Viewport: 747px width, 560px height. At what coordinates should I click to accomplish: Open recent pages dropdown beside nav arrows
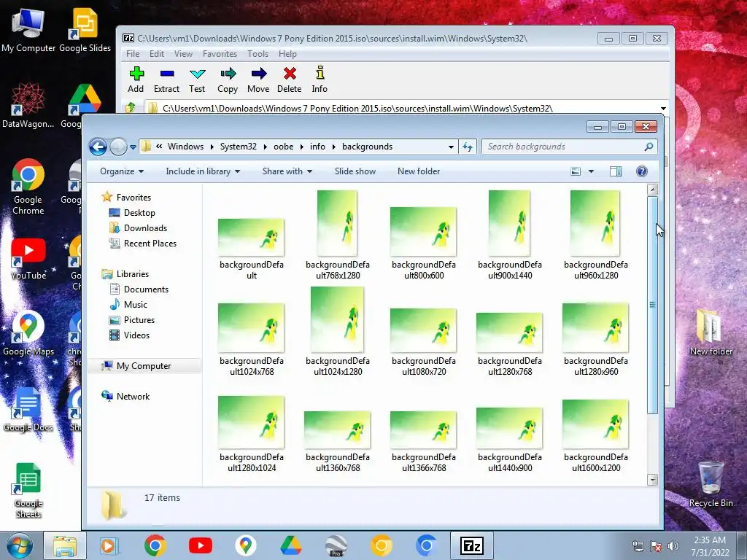tap(133, 147)
